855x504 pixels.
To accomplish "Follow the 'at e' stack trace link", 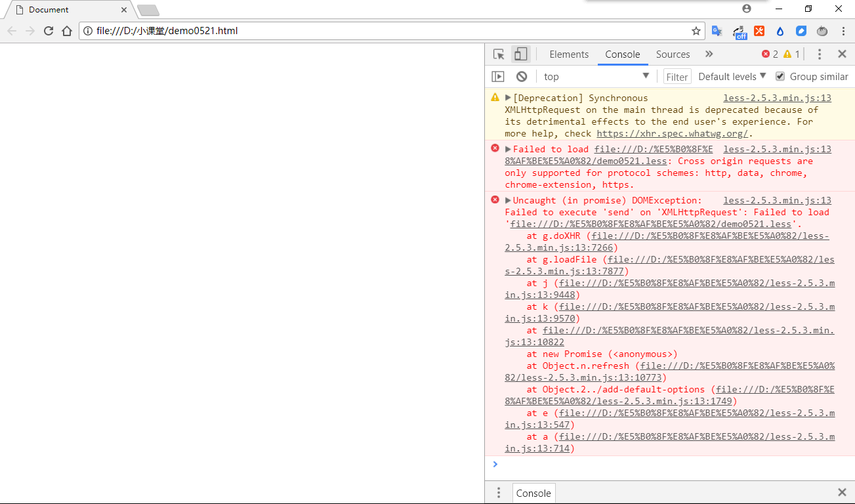I will point(669,419).
